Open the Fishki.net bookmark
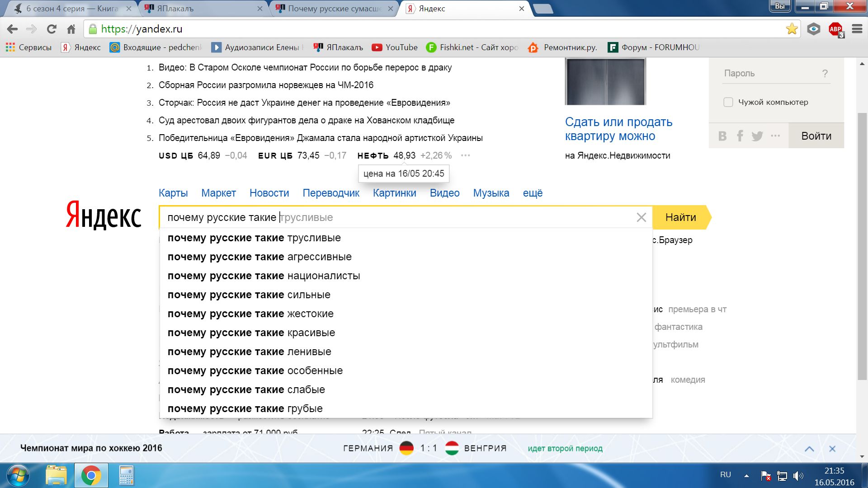The height and width of the screenshot is (488, 868). tap(472, 47)
